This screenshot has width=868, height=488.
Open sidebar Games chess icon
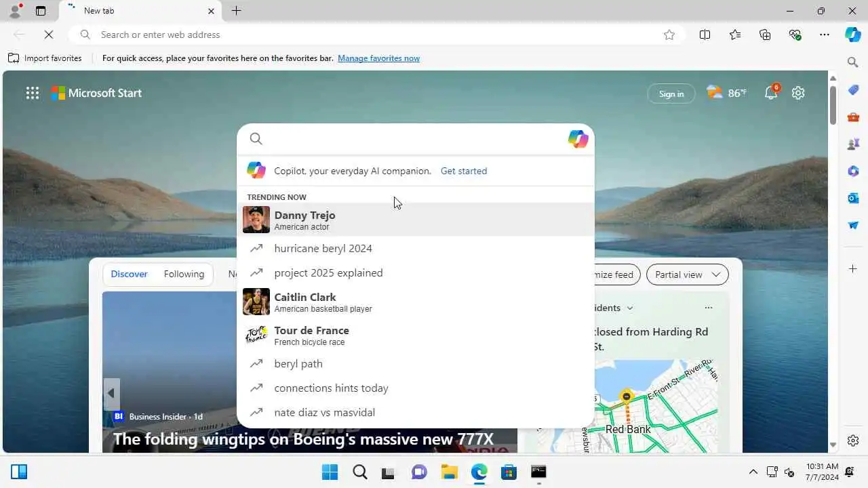pyautogui.click(x=853, y=144)
